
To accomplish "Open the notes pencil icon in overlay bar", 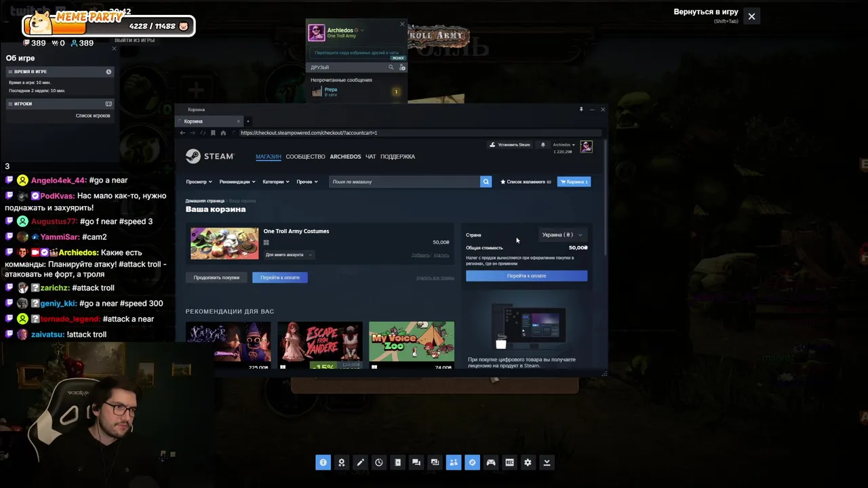I will click(360, 462).
